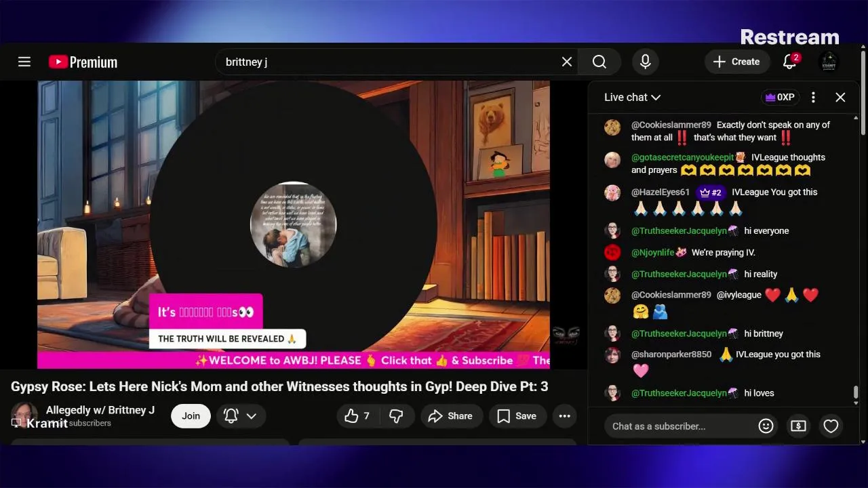Click sharonparker8850's chat avatar
The image size is (868, 488).
tap(612, 355)
